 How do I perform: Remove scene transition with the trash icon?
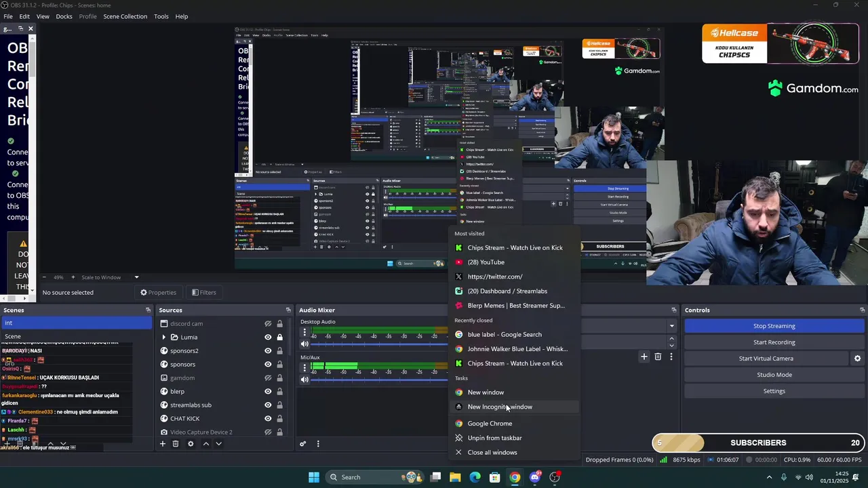pos(658,357)
